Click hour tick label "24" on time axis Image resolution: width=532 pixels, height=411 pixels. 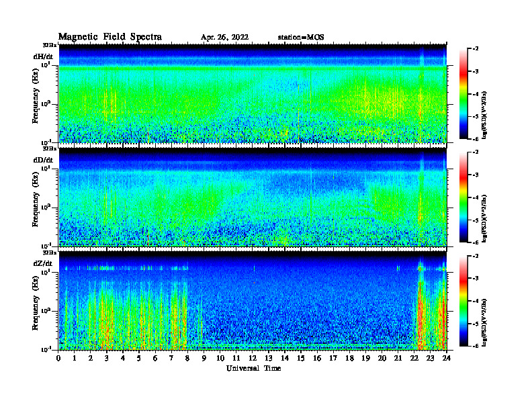coord(447,359)
